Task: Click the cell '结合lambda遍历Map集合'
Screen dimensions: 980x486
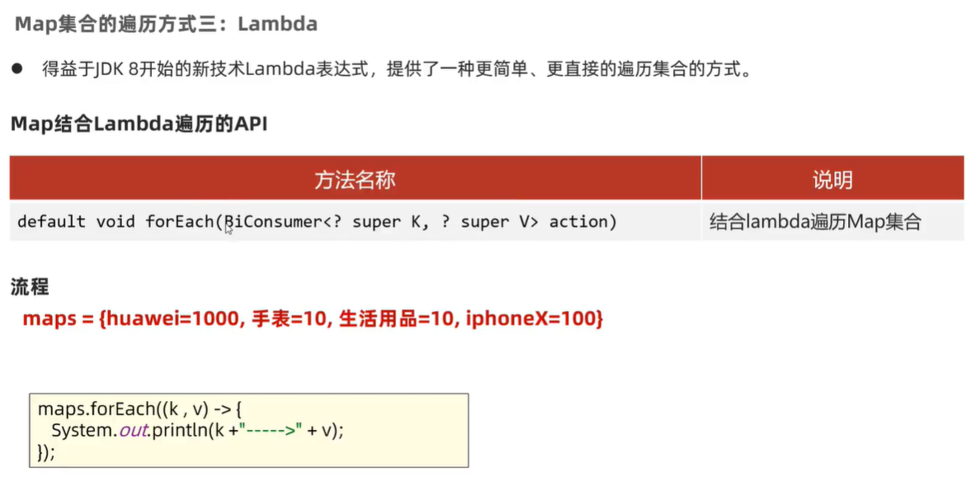Action: click(815, 222)
